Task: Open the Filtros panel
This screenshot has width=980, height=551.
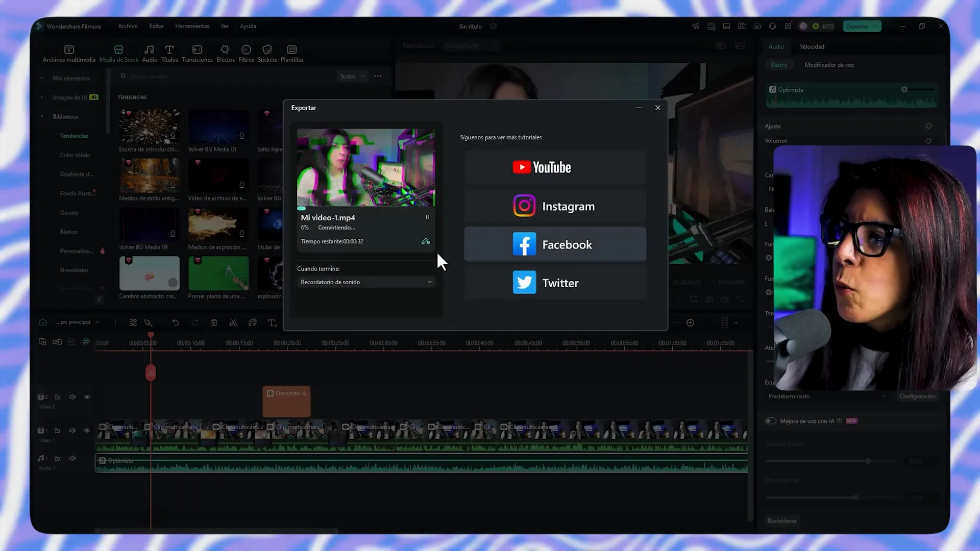Action: point(246,54)
